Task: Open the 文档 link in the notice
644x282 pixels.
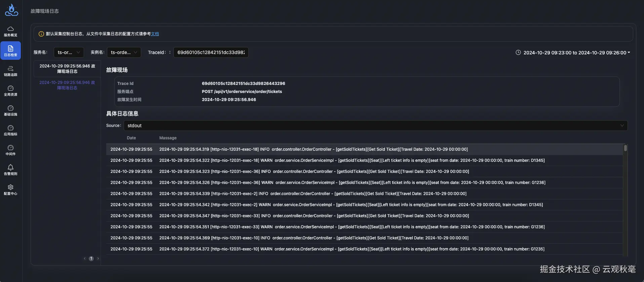Action: (155, 34)
